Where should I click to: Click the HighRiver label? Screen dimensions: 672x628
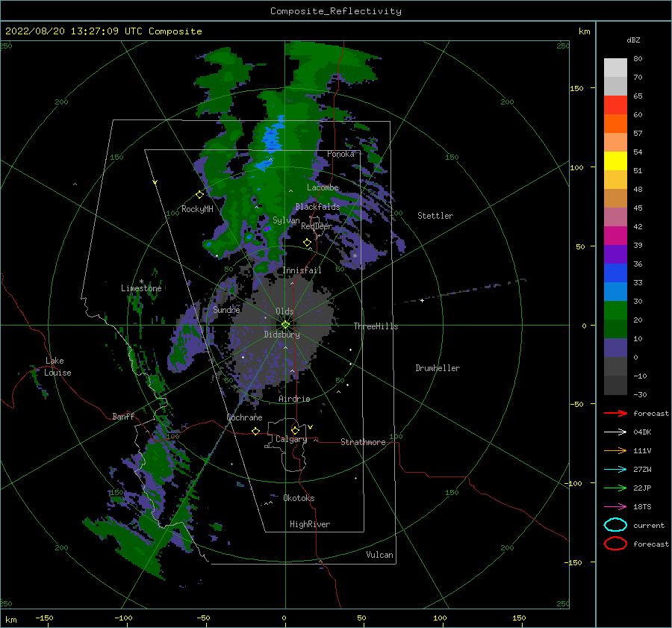(310, 525)
